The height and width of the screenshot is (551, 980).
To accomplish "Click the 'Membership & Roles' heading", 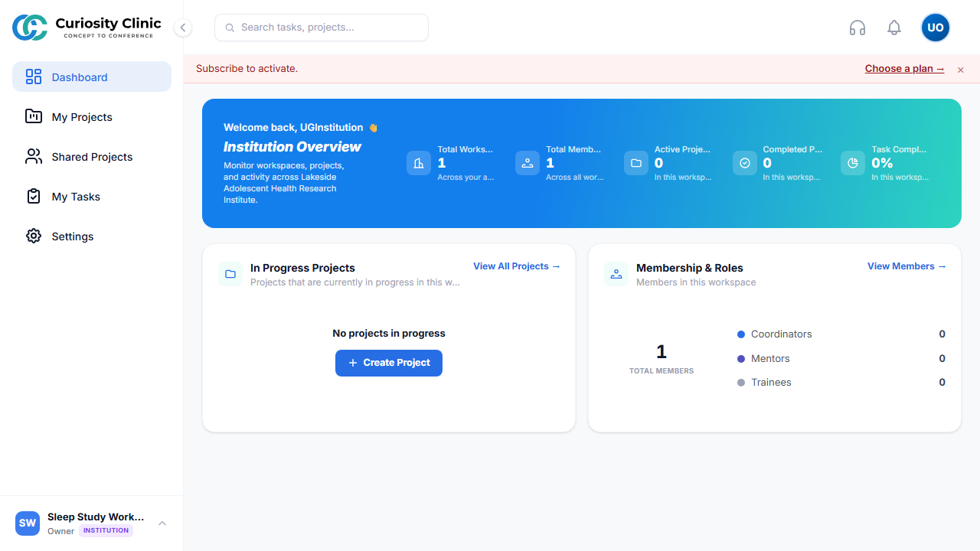I will (690, 268).
